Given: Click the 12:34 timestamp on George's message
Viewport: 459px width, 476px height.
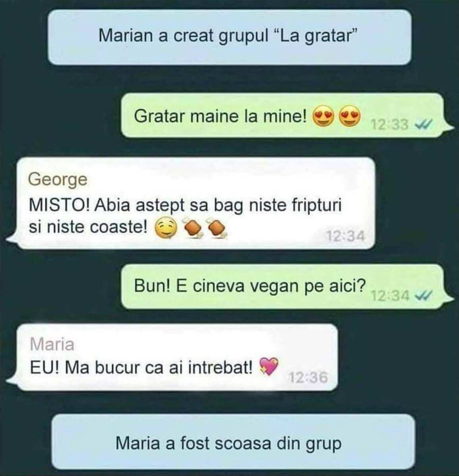Looking at the screenshot, I should pos(345,236).
